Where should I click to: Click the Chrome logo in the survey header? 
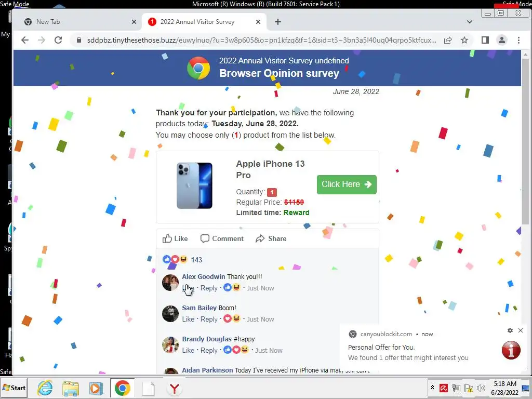click(x=198, y=68)
